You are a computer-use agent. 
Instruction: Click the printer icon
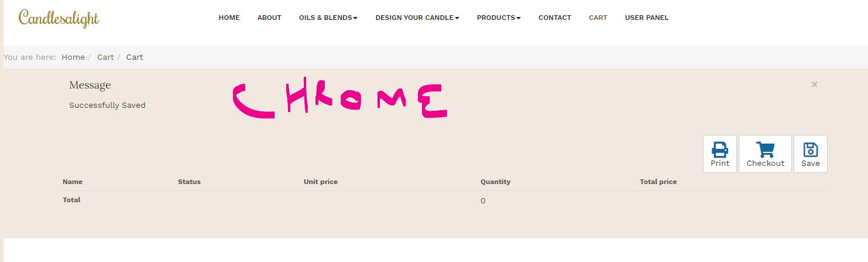719,149
